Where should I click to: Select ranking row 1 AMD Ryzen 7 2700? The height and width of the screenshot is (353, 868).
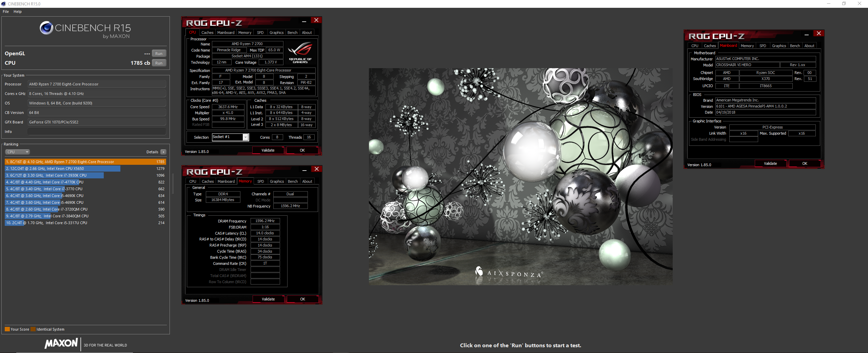(x=85, y=162)
